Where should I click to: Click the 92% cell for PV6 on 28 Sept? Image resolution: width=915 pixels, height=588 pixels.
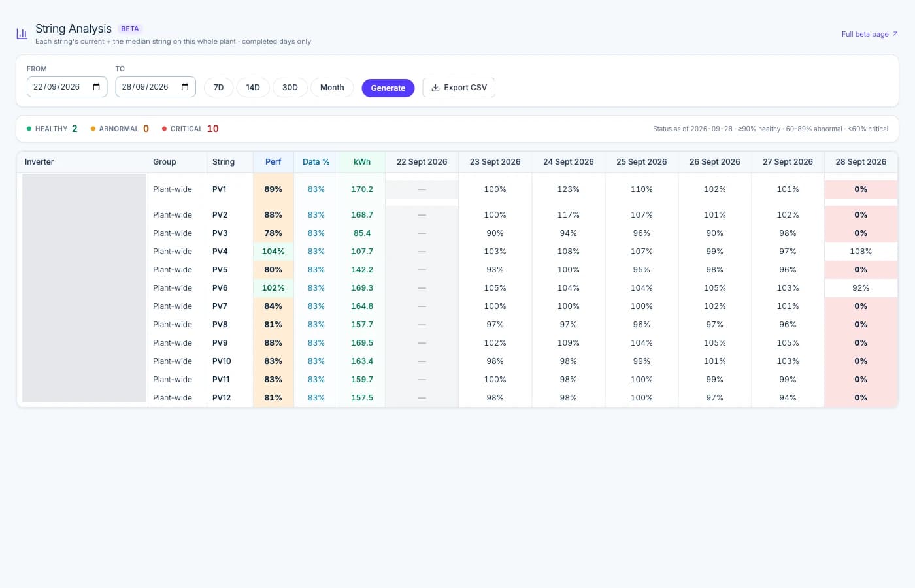861,288
